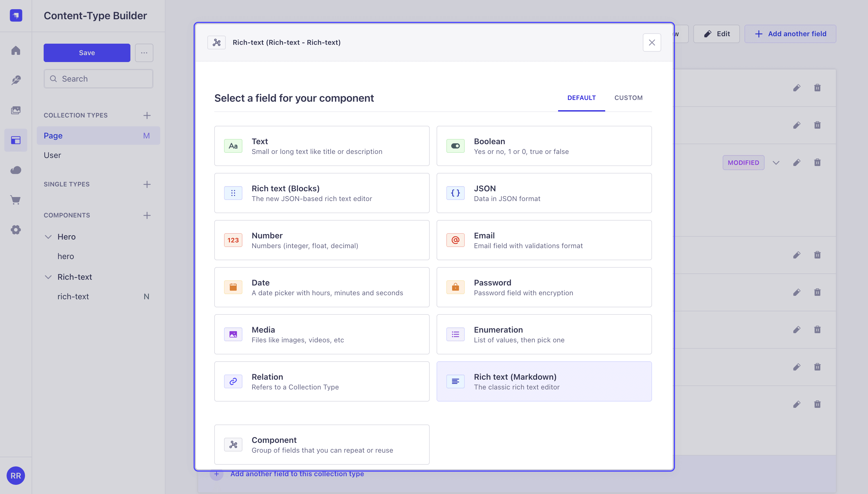
Task: Select the Boolean field type
Action: coord(544,146)
